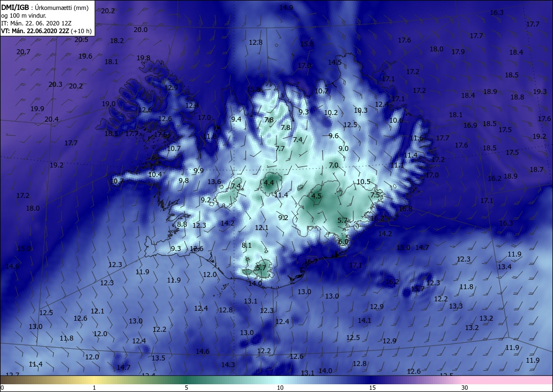
Task: Click the 9.6 value on the map
Action: coord(333,135)
